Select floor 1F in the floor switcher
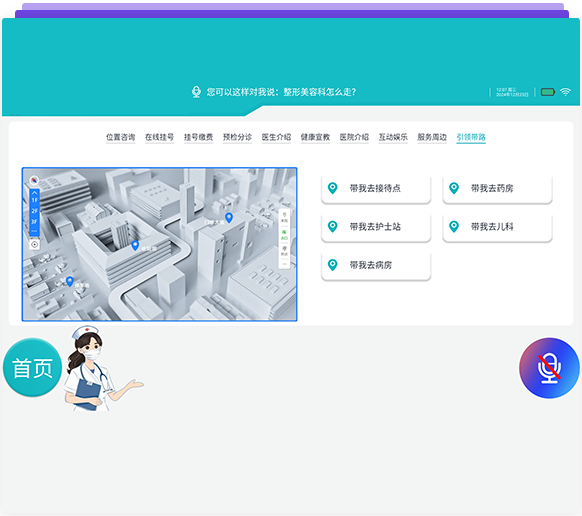This screenshot has width=582, height=516. [x=35, y=200]
